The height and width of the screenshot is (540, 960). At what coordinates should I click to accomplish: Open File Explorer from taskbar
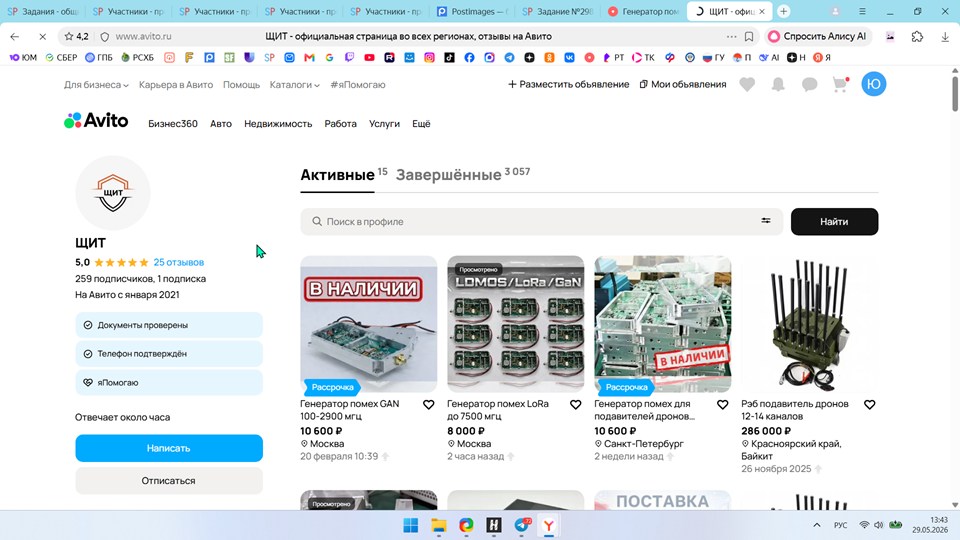tap(438, 525)
